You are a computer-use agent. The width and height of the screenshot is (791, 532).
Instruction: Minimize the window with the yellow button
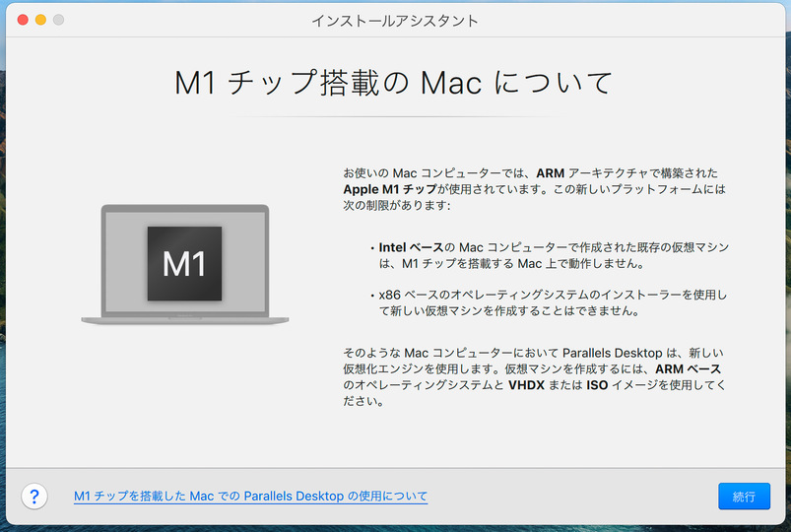[x=40, y=20]
